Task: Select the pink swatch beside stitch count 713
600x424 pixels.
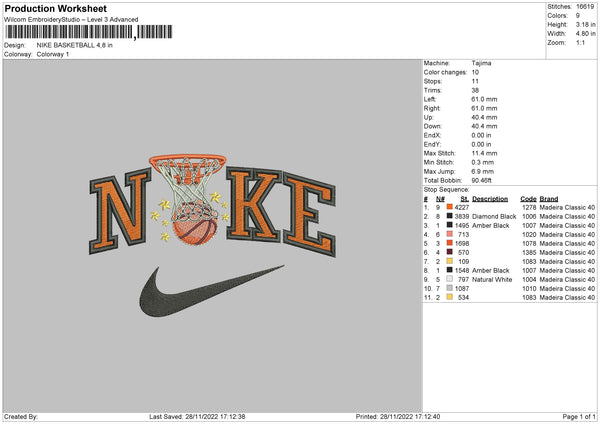Action: coord(450,234)
